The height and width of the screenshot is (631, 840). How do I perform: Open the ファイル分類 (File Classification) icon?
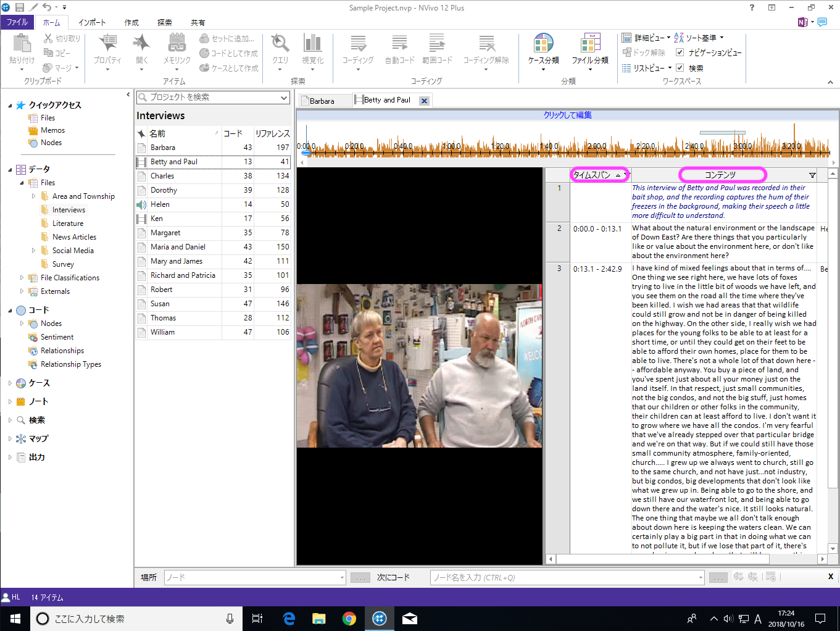tap(589, 49)
